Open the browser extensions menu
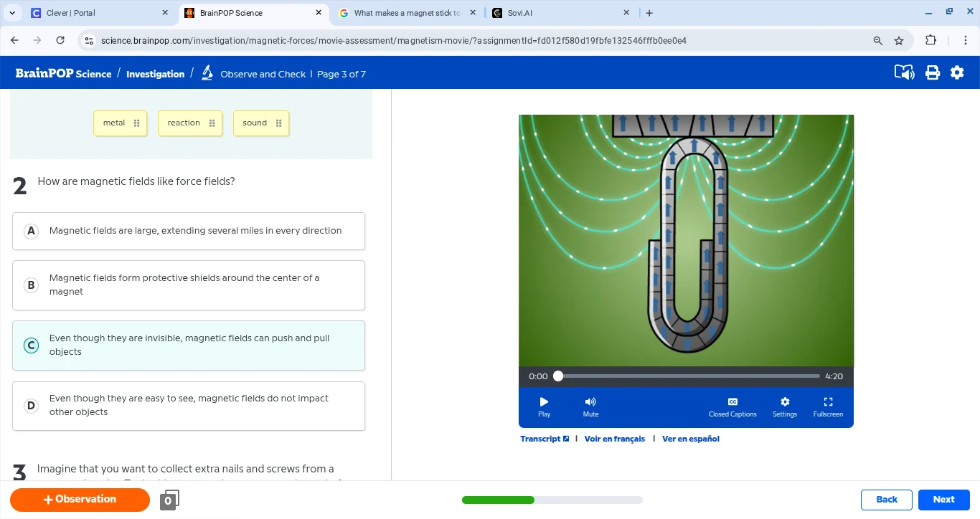Screen dimensions: 980x519 click(x=930, y=41)
